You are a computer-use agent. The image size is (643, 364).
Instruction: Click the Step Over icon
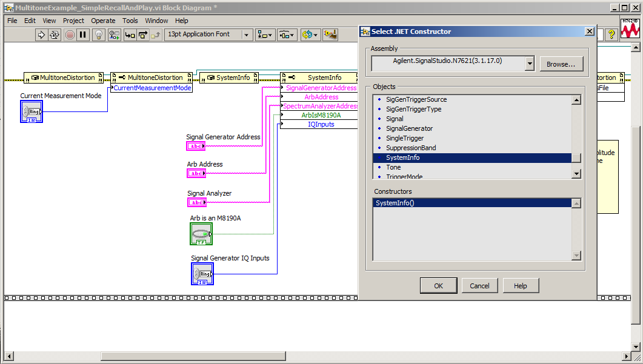tap(142, 35)
